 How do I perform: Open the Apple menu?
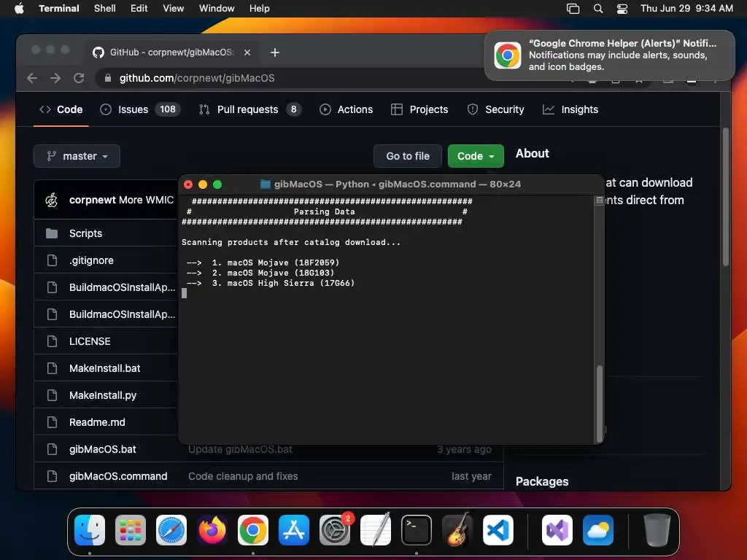19,8
